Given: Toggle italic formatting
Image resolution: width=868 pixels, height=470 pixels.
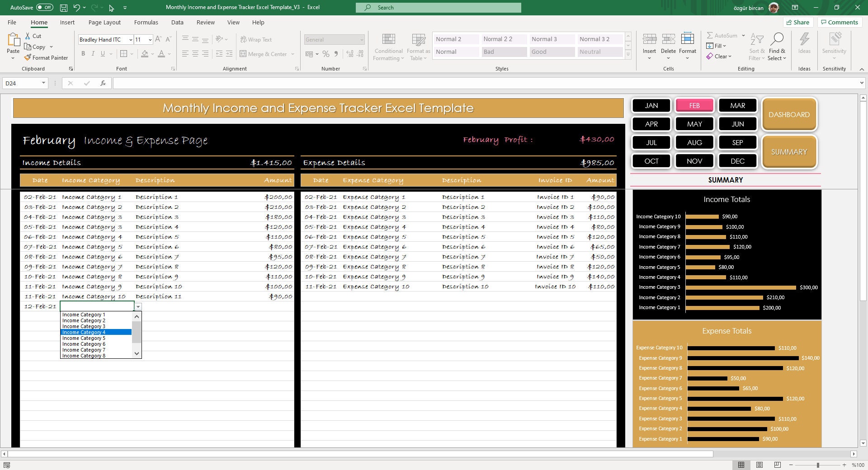Looking at the screenshot, I should point(93,53).
